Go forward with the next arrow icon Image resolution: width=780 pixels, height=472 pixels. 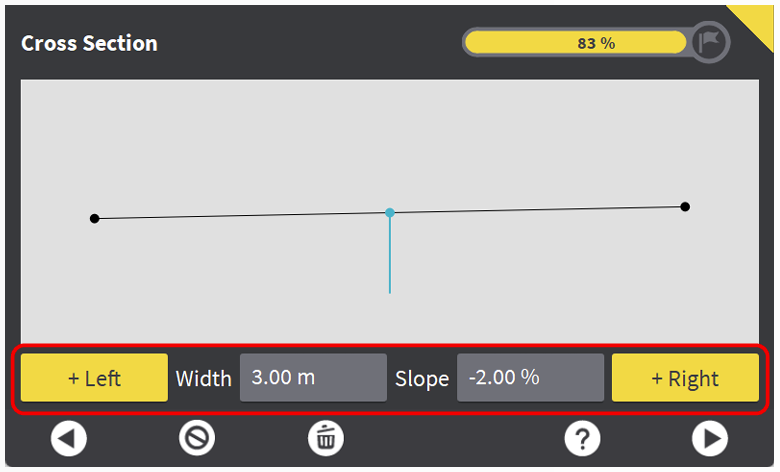point(710,437)
